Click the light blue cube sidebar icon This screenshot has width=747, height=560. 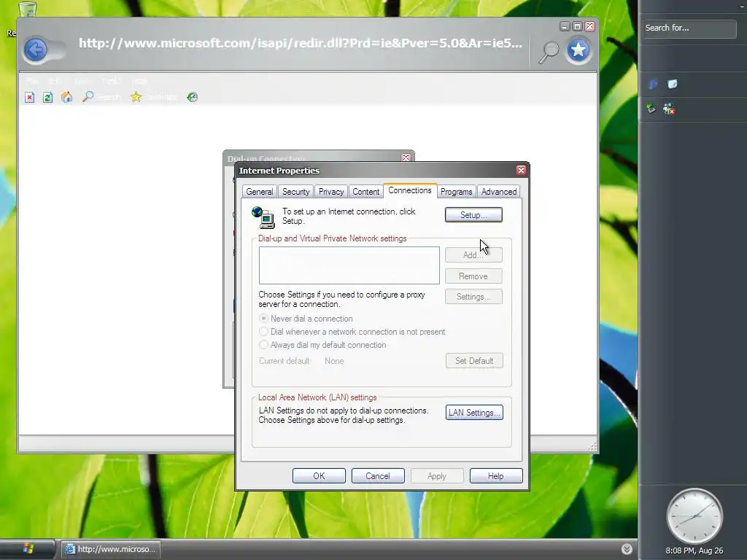tap(672, 85)
